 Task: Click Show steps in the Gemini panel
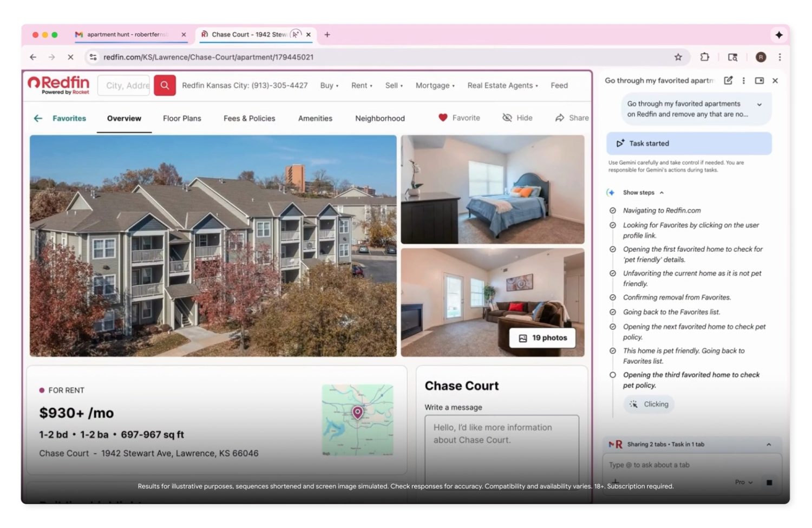click(639, 192)
